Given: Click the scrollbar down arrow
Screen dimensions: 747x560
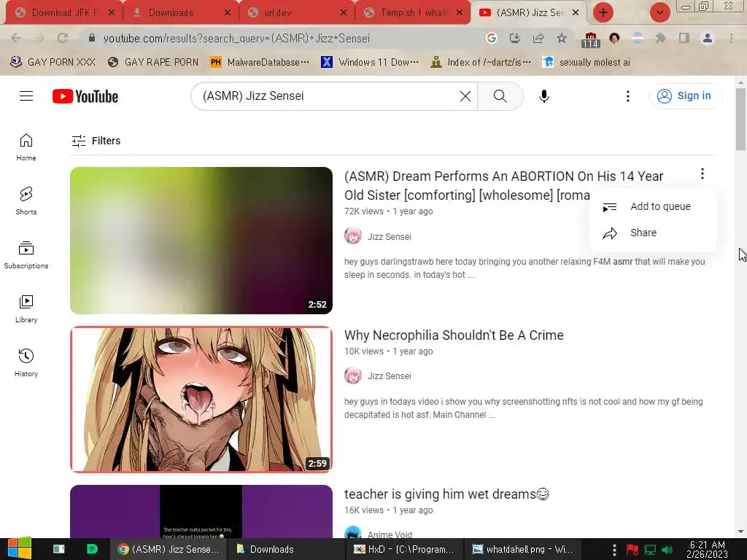Looking at the screenshot, I should point(740,532).
